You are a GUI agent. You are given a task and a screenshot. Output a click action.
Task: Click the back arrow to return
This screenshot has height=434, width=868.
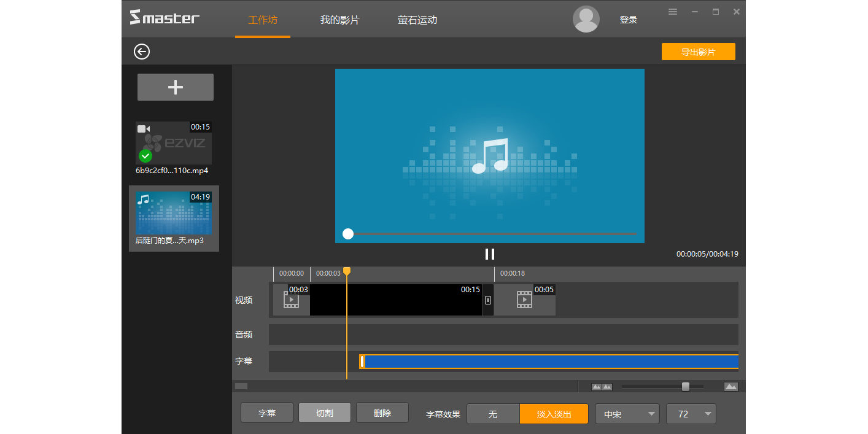(x=141, y=52)
